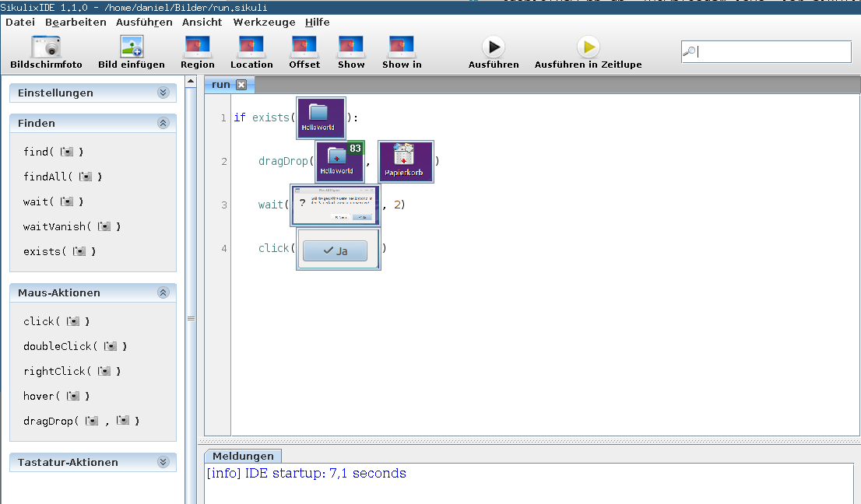The width and height of the screenshot is (861, 504).
Task: Run script with the Ausführen play button
Action: 494,47
